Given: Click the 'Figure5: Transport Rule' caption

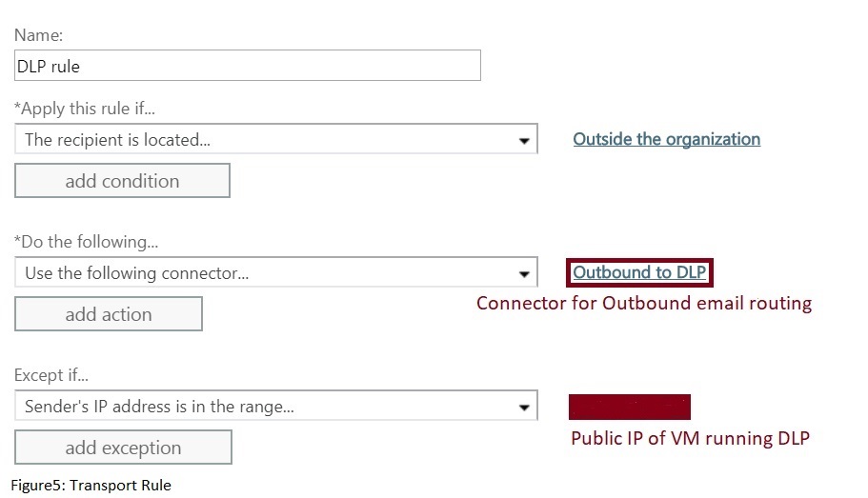Looking at the screenshot, I should 91,485.
